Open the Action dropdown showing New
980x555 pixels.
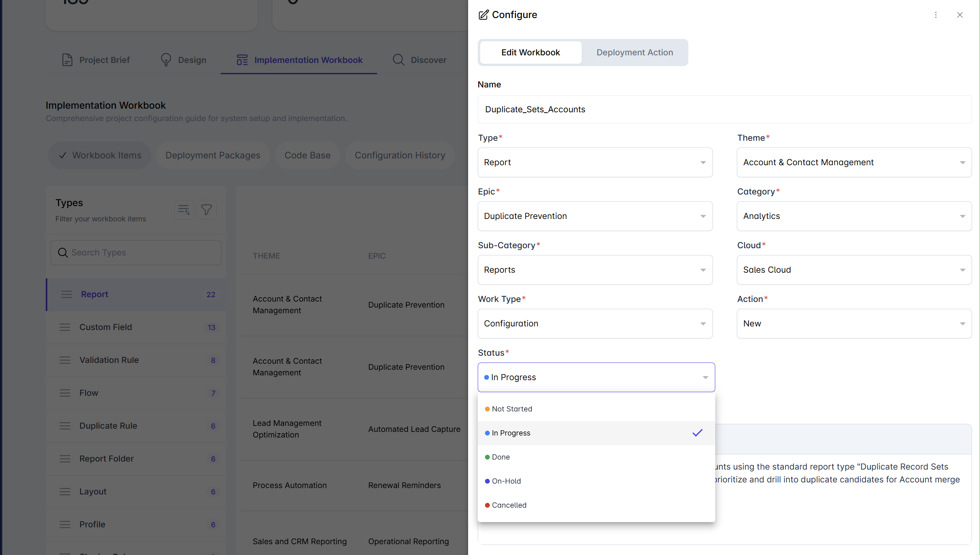click(x=854, y=324)
